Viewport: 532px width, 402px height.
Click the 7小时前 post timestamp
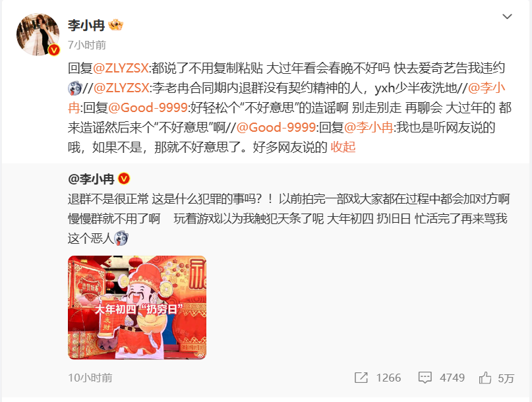(x=87, y=45)
